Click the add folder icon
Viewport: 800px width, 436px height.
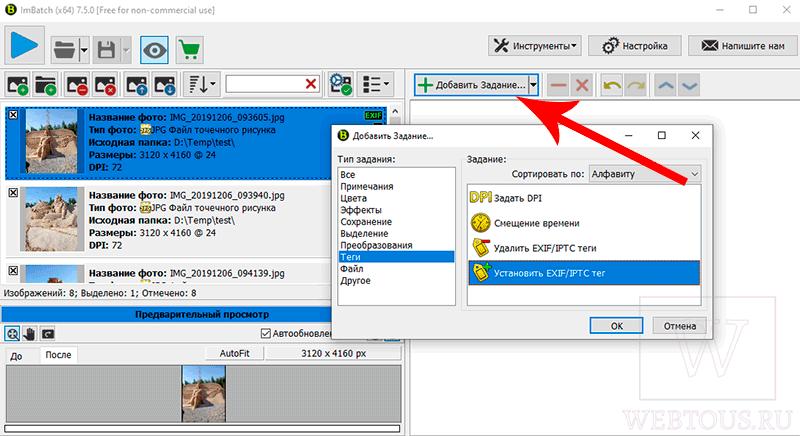(45, 85)
